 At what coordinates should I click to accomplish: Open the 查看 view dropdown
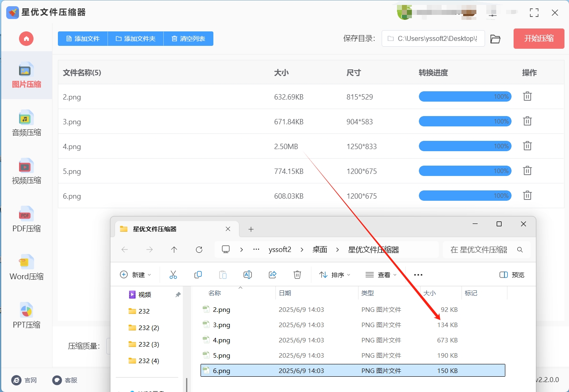pos(381,275)
